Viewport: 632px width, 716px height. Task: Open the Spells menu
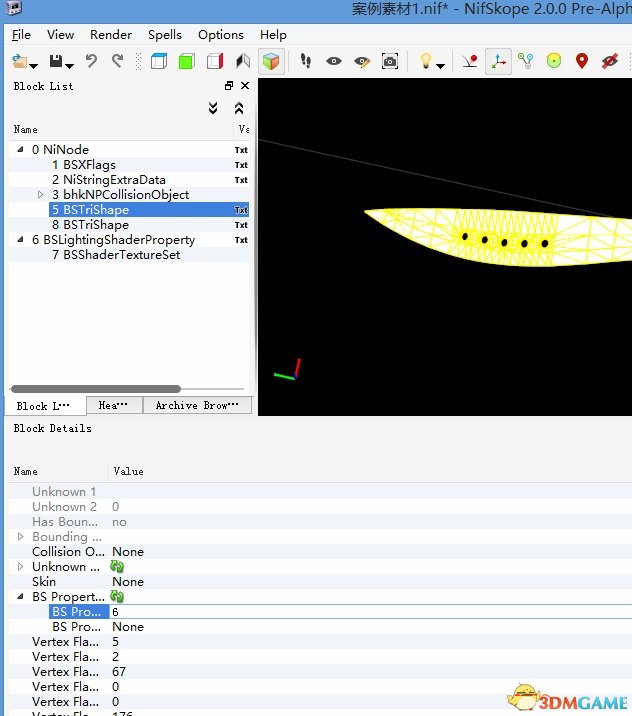click(x=165, y=35)
